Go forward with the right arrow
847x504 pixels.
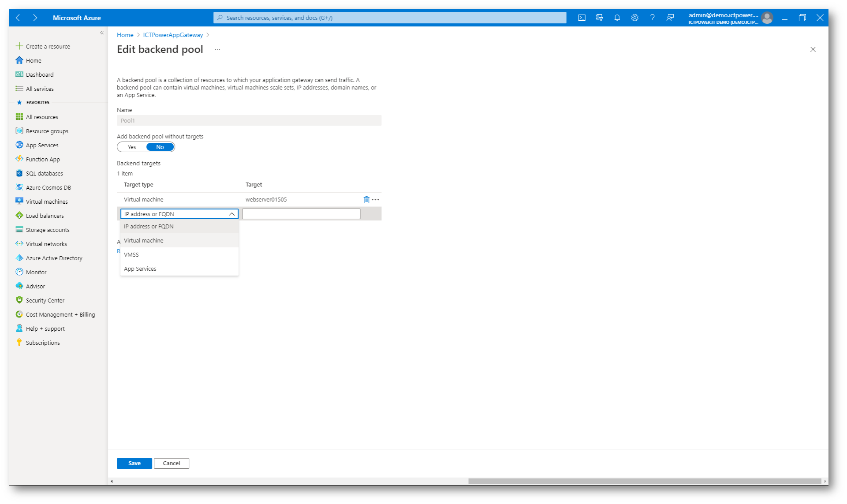(35, 18)
